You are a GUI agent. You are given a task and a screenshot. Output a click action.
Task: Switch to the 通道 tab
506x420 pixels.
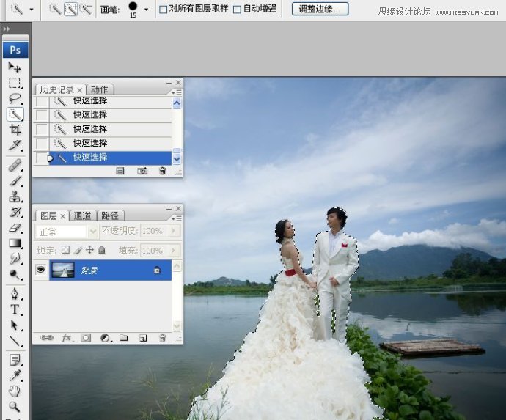click(82, 215)
